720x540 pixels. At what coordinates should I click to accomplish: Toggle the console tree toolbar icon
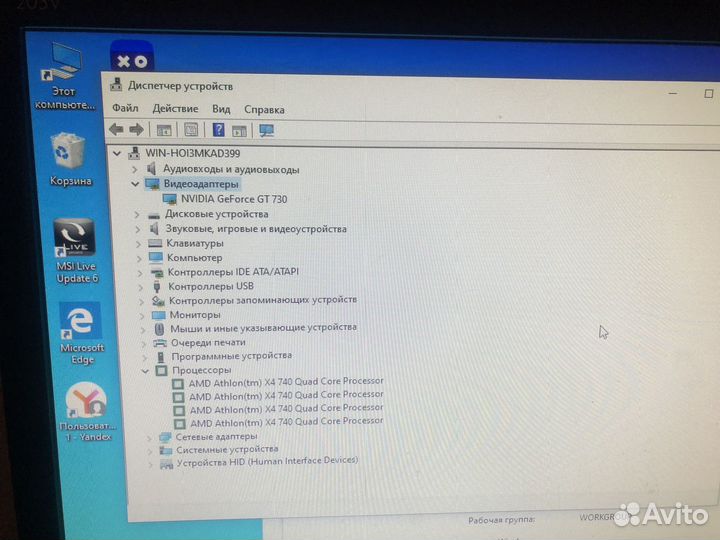coord(163,130)
